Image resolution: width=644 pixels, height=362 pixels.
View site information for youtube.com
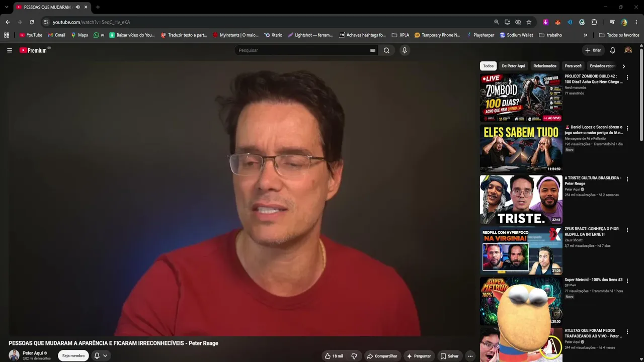[x=46, y=22]
